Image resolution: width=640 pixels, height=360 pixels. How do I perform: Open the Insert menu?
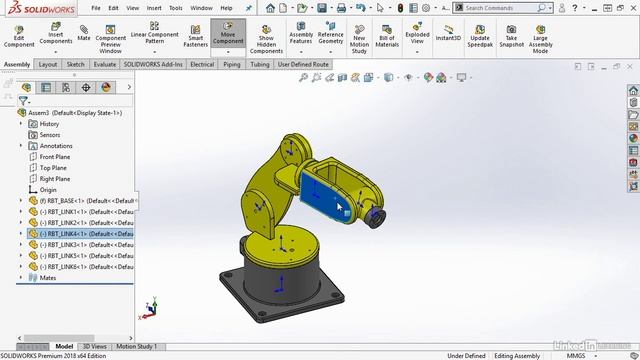(154, 8)
